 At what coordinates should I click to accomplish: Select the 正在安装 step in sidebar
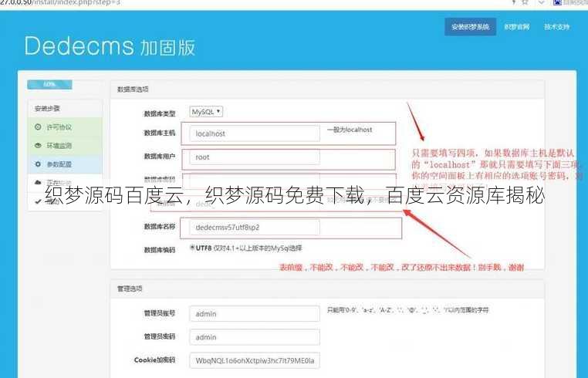(x=65, y=183)
